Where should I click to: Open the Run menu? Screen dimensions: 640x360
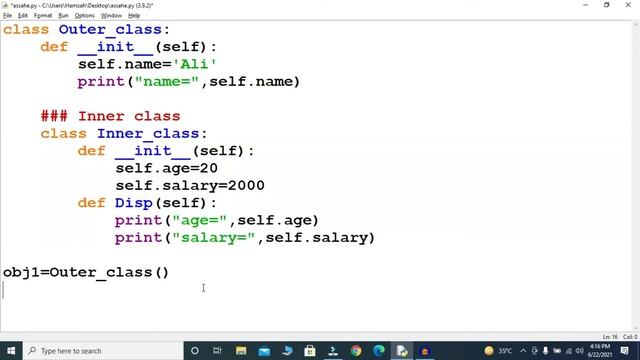click(63, 16)
